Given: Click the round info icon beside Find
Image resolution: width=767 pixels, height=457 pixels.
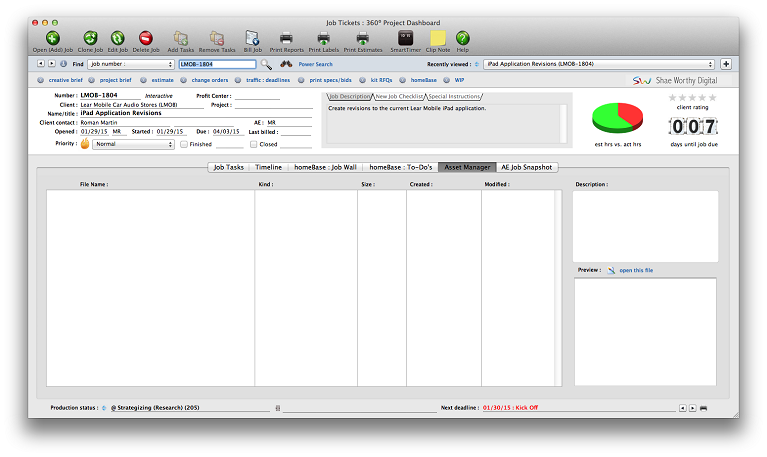Looking at the screenshot, I should 64,64.
